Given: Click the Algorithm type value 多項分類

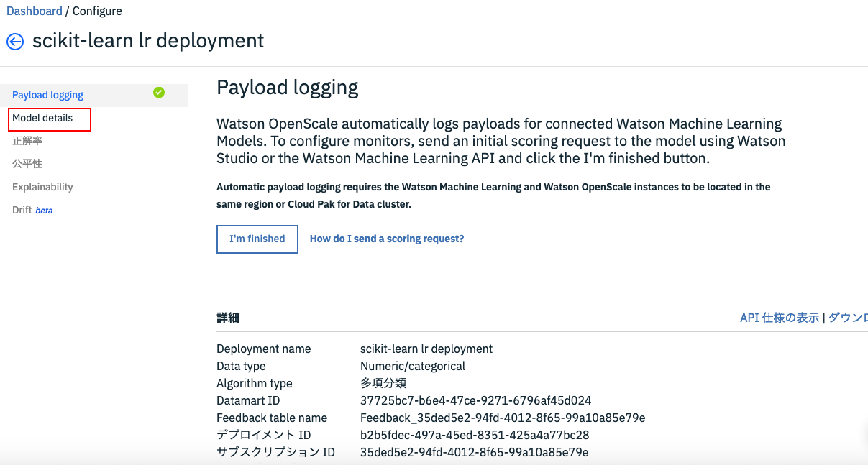Looking at the screenshot, I should 383,383.
